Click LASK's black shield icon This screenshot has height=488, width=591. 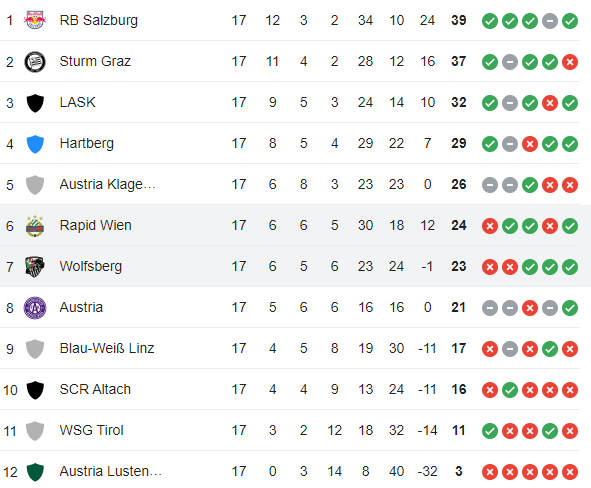point(35,103)
